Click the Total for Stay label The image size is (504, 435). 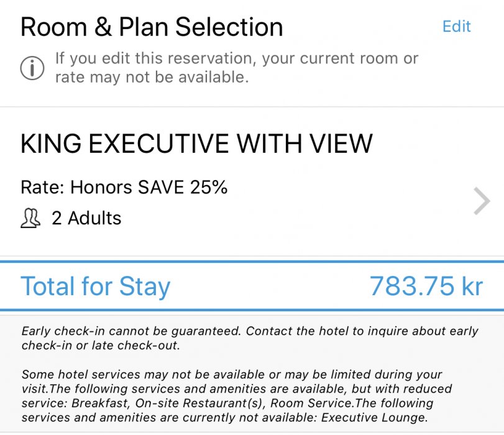95,286
